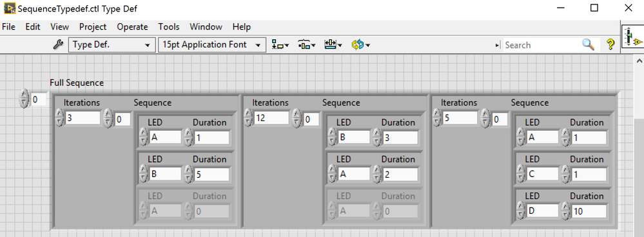Click the magnifying glass search icon

[x=588, y=44]
